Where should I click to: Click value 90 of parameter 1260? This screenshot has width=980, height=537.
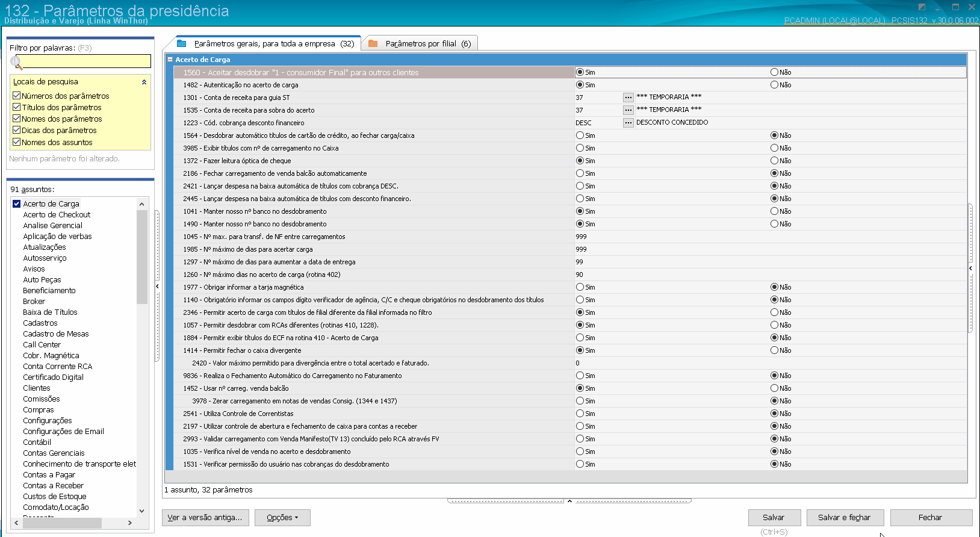click(579, 275)
